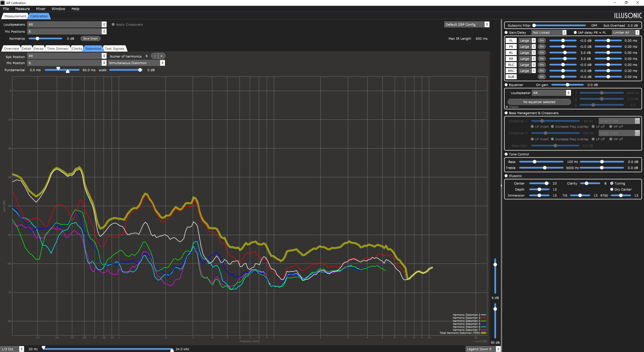Click the Save Graph button
The height and width of the screenshot is (352, 644).
[x=91, y=39]
